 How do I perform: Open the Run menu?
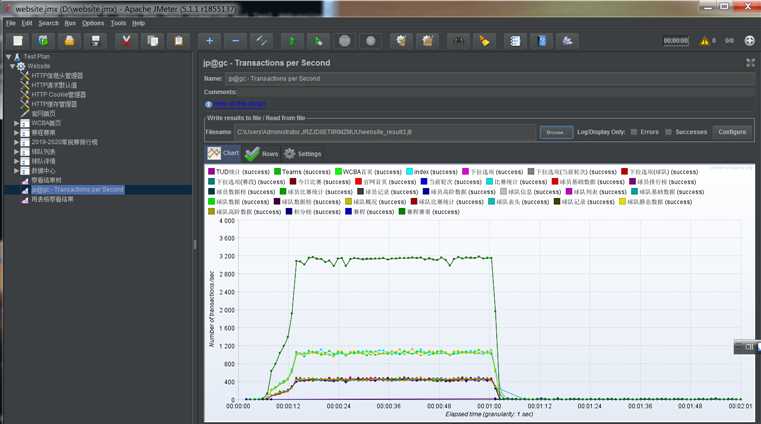[x=70, y=23]
